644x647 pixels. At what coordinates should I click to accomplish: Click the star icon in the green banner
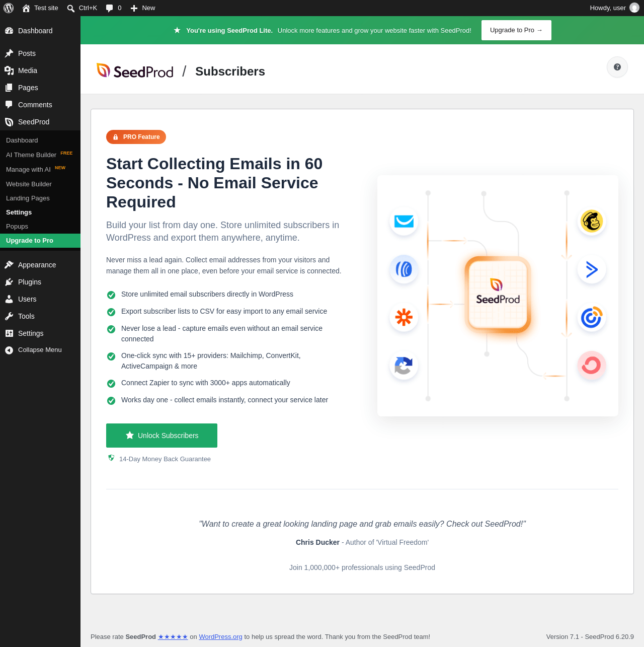[x=177, y=30]
